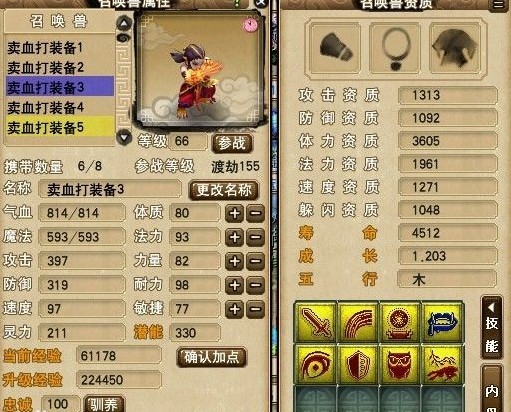Image resolution: width=511 pixels, height=412 pixels.
Task: Choose 卖血打装备1 from summon list
Action: click(x=60, y=48)
